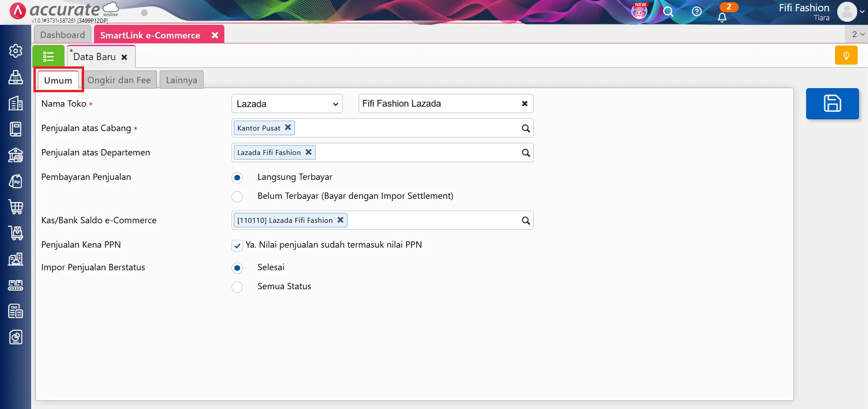Choose Semua Status for import status
This screenshot has width=868, height=409.
[237, 287]
